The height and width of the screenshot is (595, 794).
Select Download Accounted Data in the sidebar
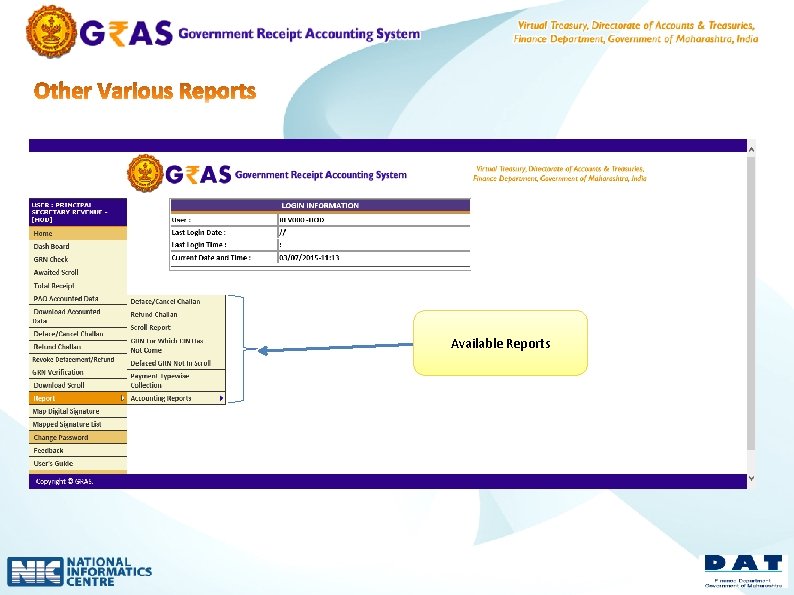(x=77, y=316)
